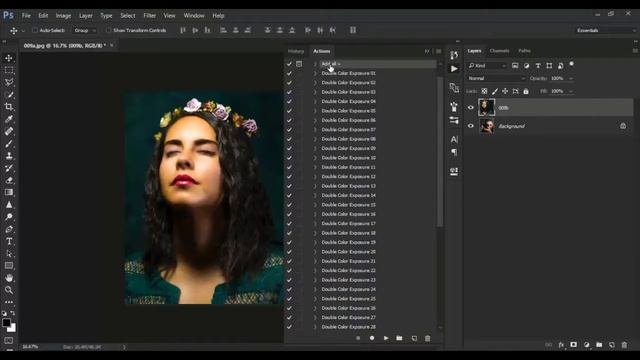Create new action set folder
Viewport: 640px width, 360px height.
pos(399,338)
